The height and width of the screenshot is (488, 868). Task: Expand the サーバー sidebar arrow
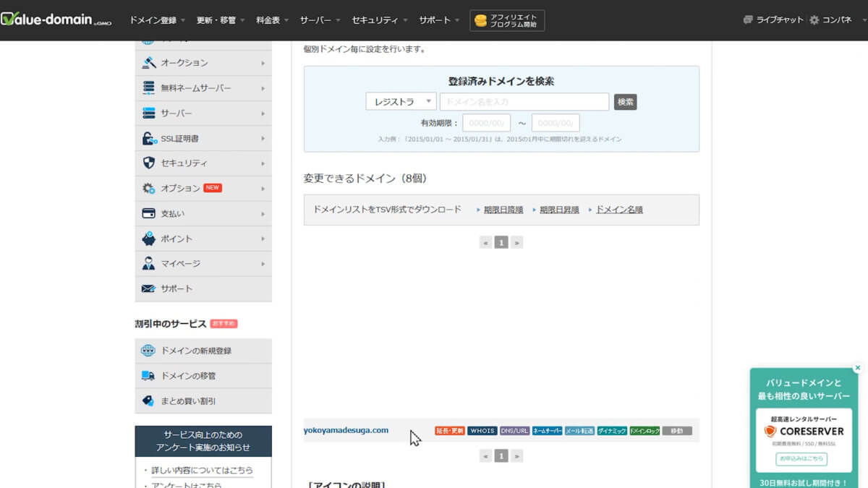tap(263, 113)
